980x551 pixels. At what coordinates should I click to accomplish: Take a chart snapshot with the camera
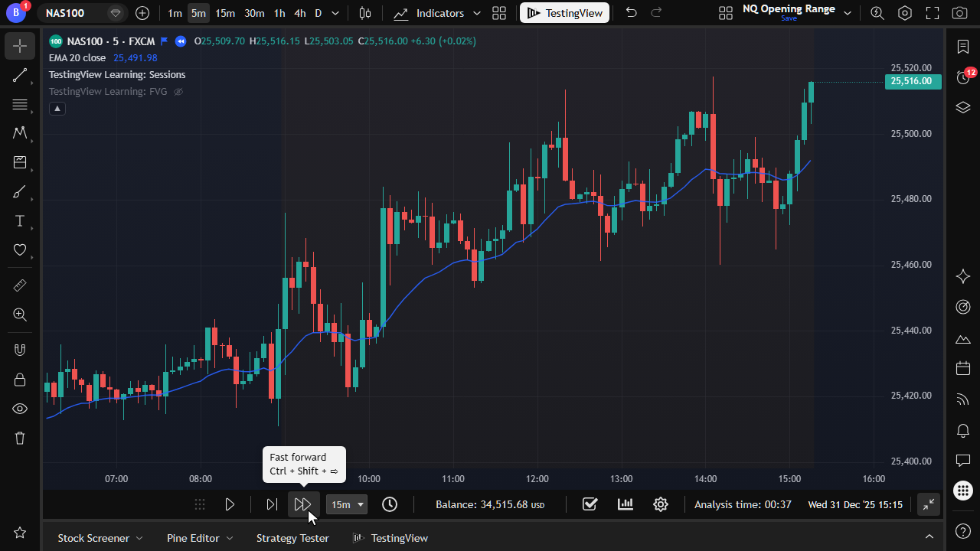959,13
